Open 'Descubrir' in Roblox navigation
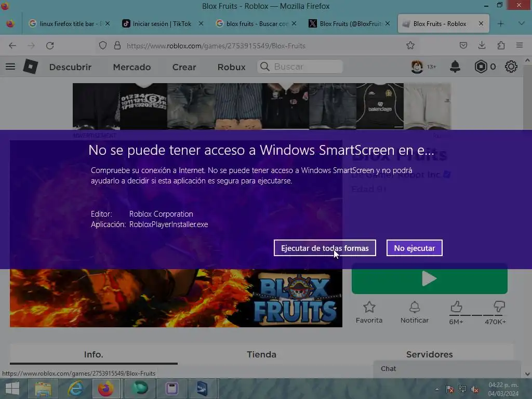This screenshot has width=532, height=399. (70, 67)
